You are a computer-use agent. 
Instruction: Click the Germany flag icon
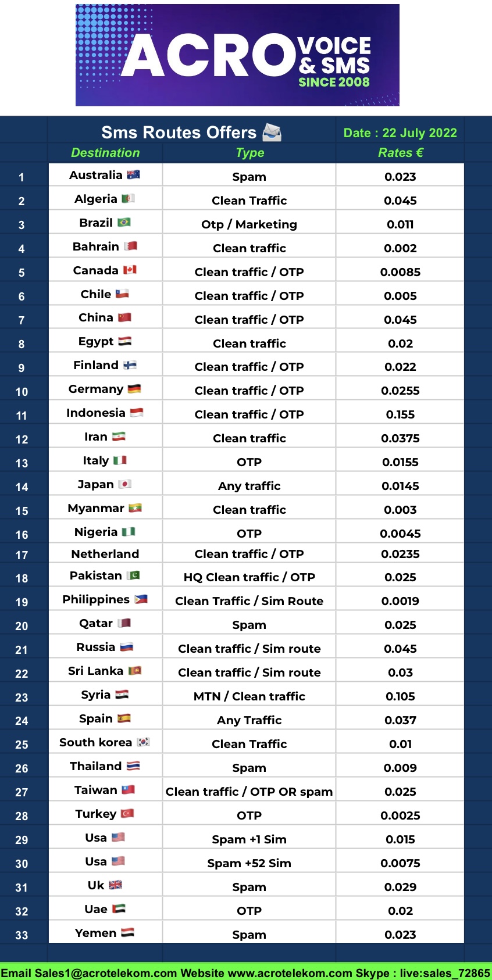[134, 388]
